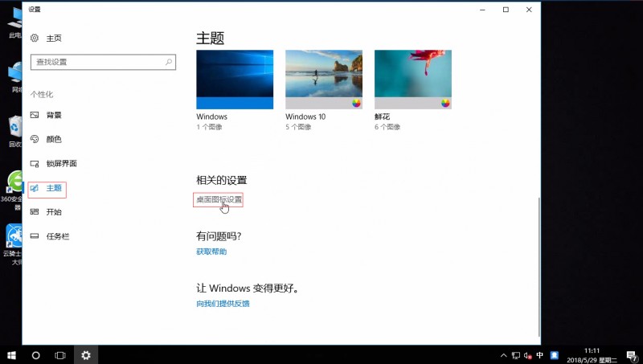643x364 pixels.
Task: Click the 相关的设置 heading
Action: pyautogui.click(x=222, y=180)
